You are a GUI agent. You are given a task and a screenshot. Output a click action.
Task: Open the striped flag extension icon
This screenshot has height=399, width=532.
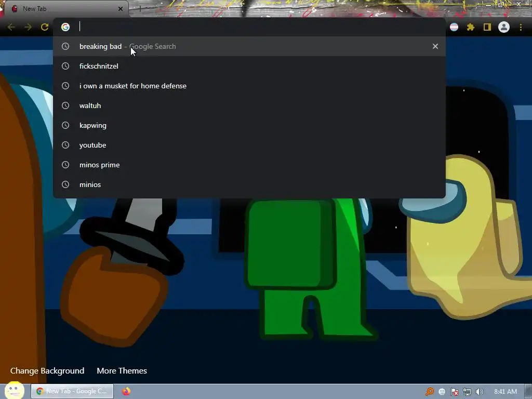coord(454,27)
